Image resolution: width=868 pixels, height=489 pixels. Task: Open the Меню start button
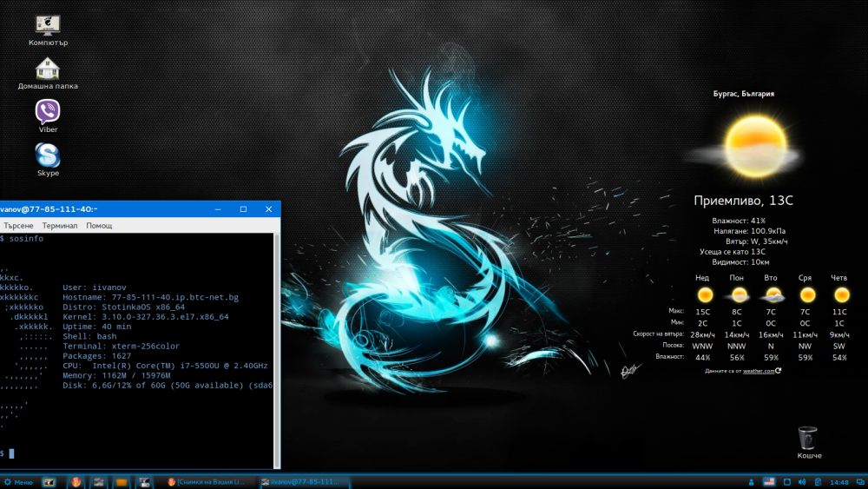[18, 482]
